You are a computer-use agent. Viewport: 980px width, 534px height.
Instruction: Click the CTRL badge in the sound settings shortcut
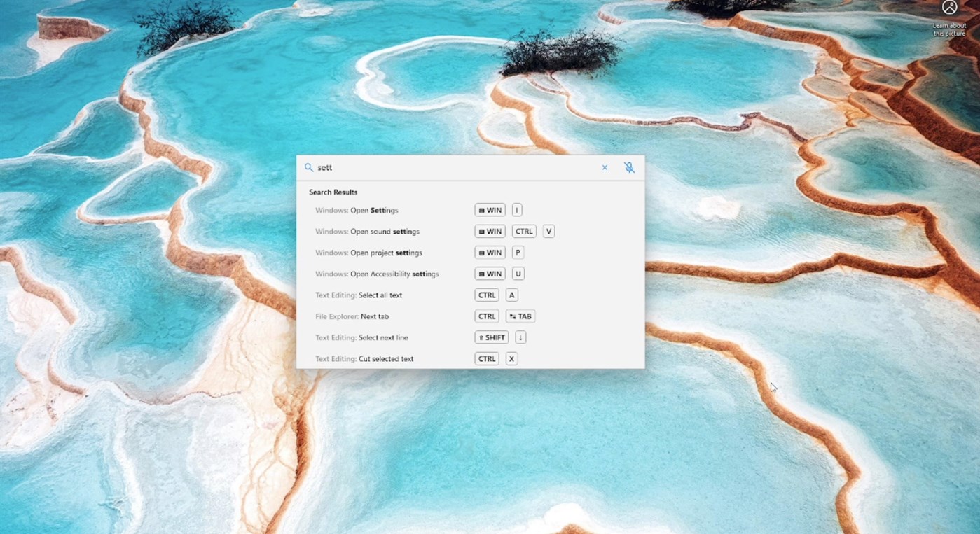click(524, 231)
